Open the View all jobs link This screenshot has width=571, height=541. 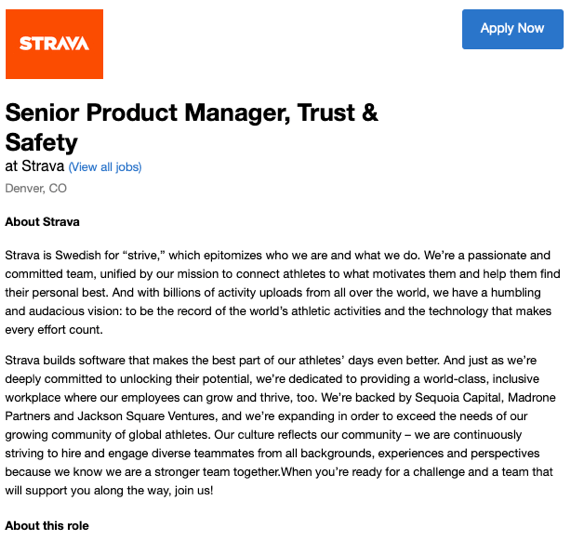pos(105,167)
